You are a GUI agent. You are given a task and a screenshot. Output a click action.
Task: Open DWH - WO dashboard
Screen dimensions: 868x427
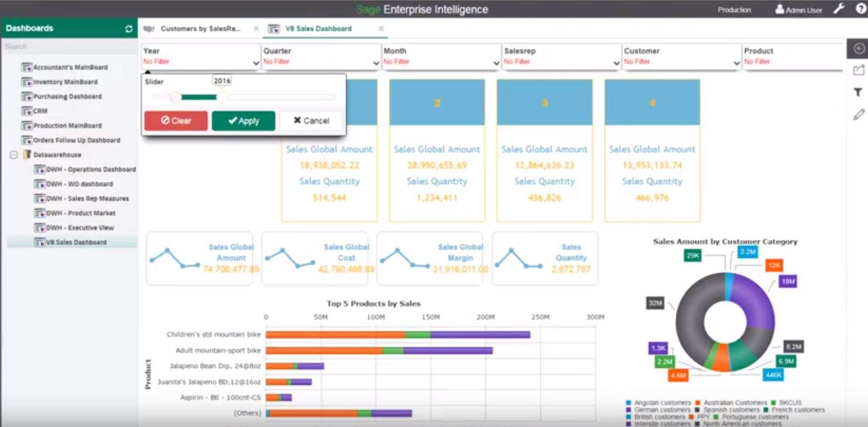click(79, 184)
